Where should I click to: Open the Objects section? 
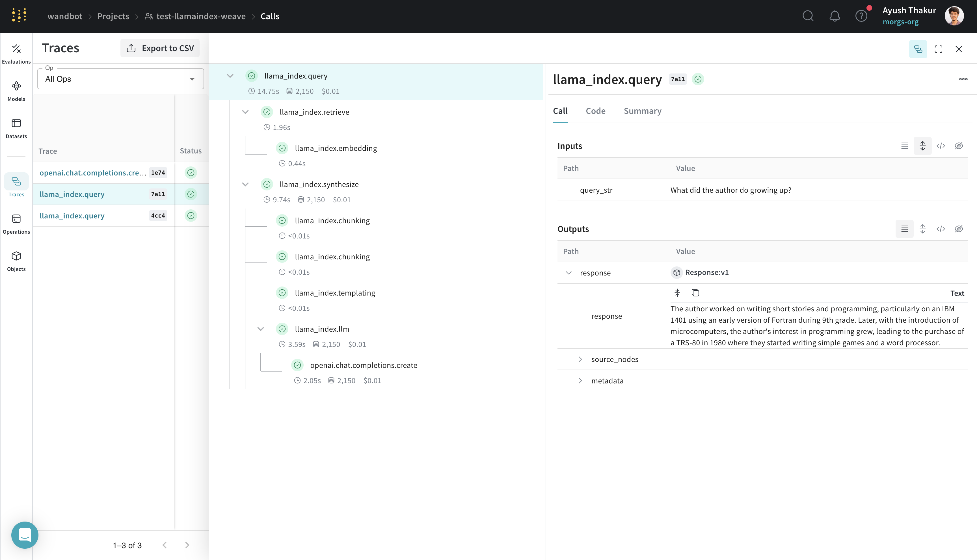click(x=16, y=261)
